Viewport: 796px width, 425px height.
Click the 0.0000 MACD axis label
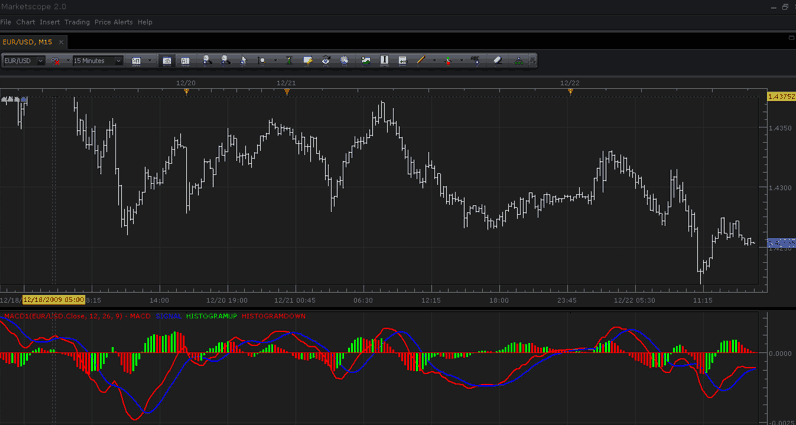(782, 353)
